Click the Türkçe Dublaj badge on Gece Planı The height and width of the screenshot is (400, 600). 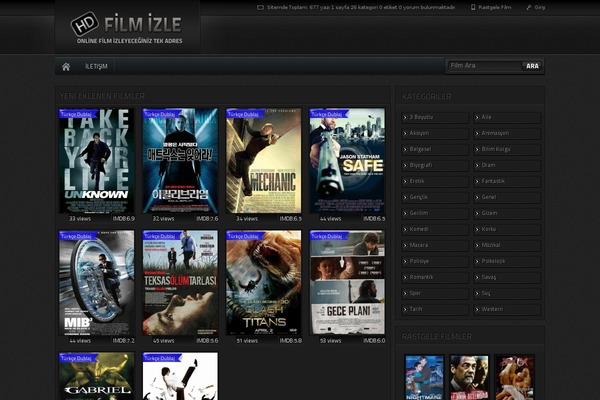point(329,236)
